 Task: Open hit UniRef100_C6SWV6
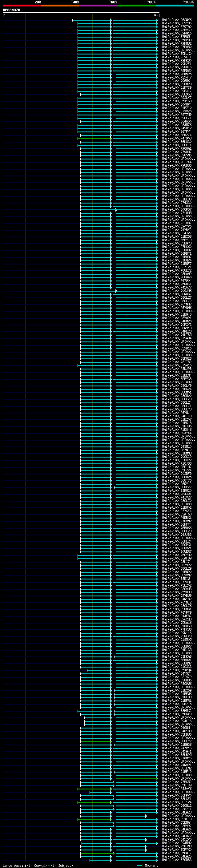pyautogui.click(x=176, y=20)
